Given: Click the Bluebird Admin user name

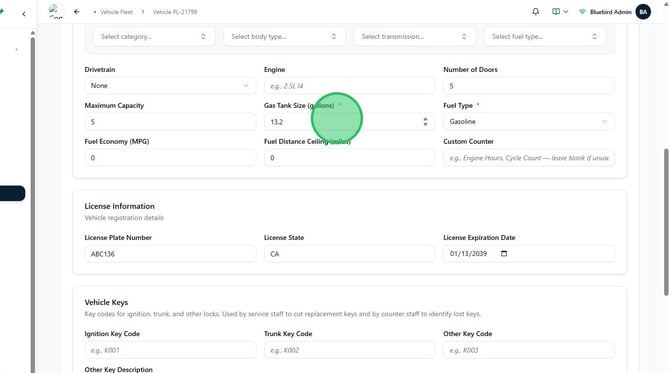Looking at the screenshot, I should [x=611, y=12].
